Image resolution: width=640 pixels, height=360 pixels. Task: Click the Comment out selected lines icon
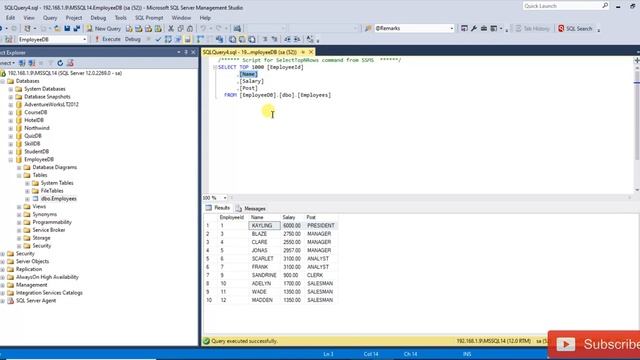[x=265, y=39]
